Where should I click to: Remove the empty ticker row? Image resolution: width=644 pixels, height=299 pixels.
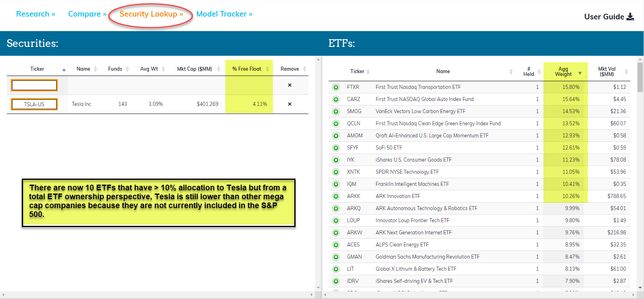click(x=289, y=85)
